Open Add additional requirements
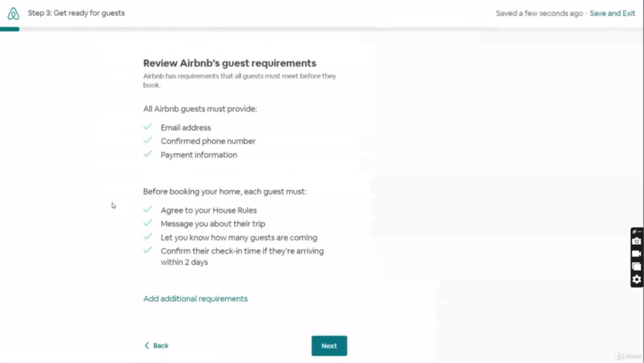Screen dimensions: 644x363 [196, 299]
